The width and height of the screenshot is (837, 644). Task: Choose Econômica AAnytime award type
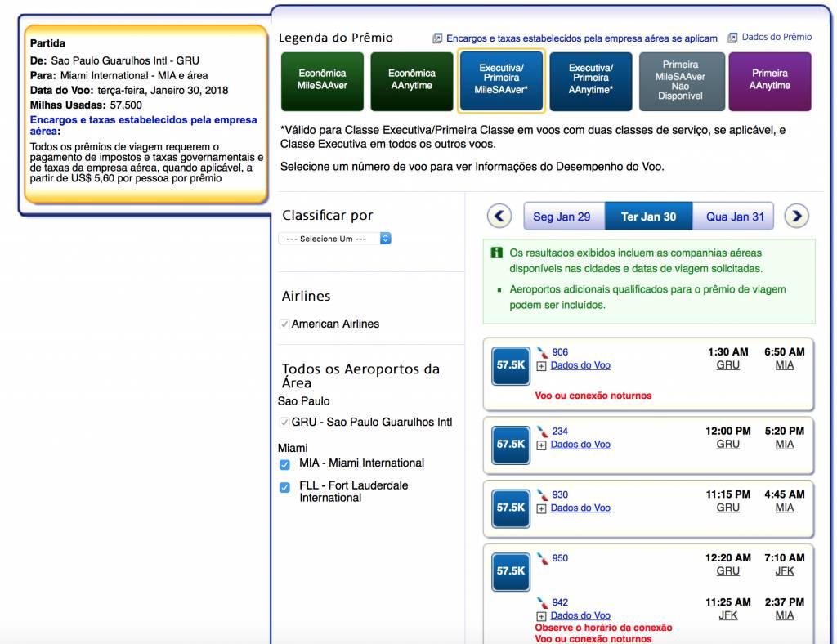tap(412, 81)
